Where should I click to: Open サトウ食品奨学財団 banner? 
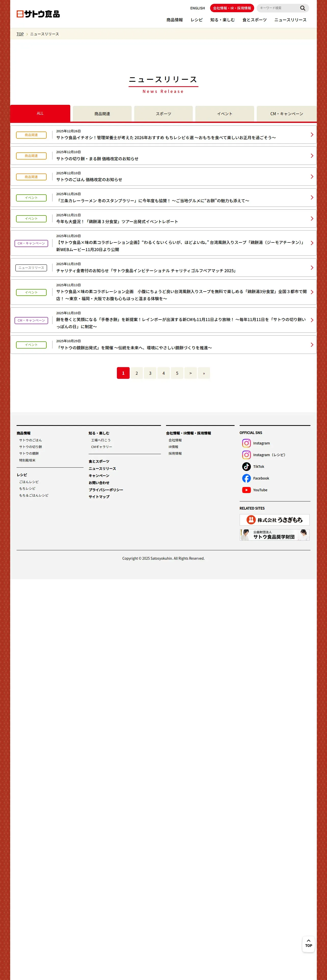(275, 535)
